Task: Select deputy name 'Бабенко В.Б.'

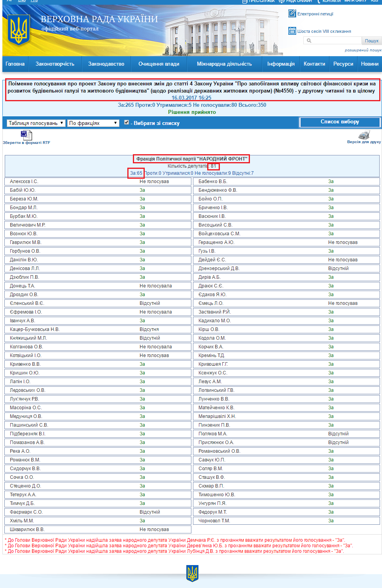Action: (213, 182)
